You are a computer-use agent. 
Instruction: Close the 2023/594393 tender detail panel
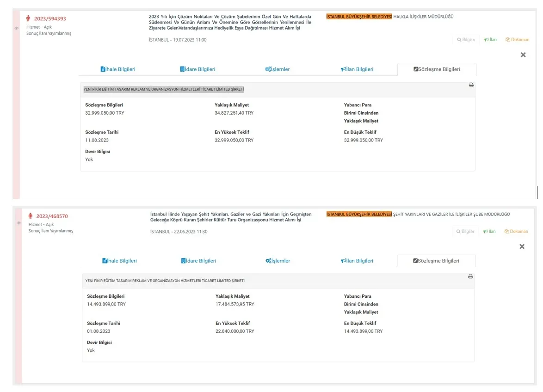point(523,55)
